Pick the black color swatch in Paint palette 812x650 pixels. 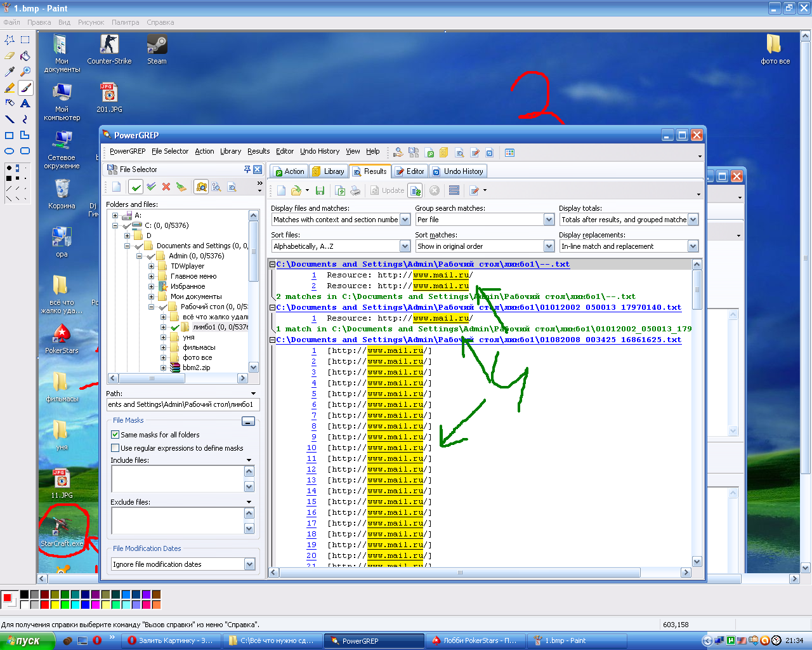[24, 595]
